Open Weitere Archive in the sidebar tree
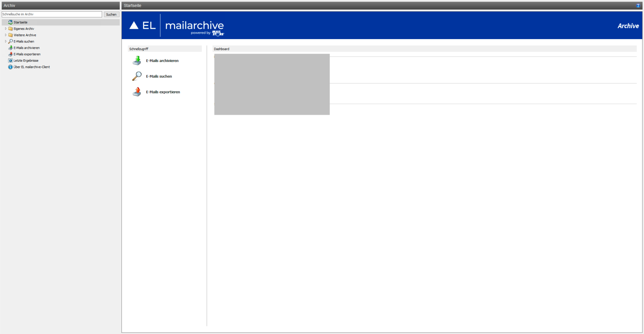Screen dimensions: 644x334 (25, 35)
